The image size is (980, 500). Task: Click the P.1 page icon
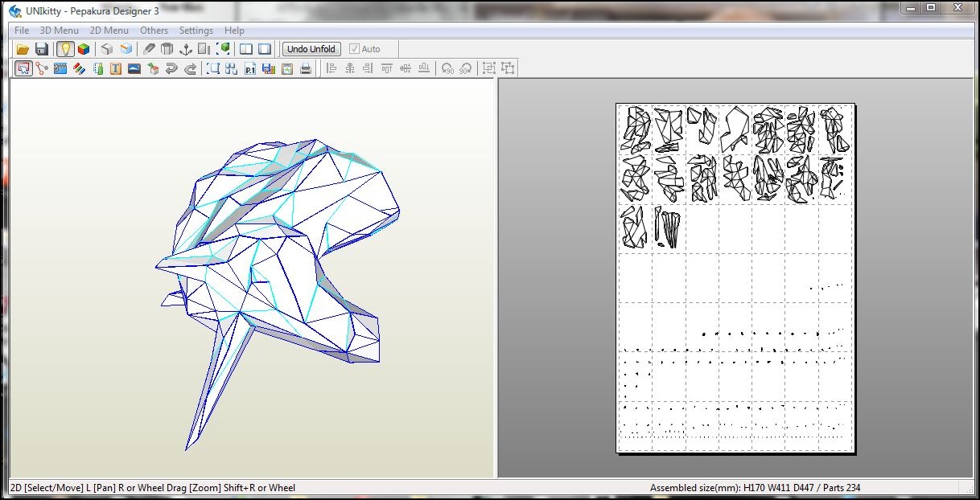click(250, 68)
